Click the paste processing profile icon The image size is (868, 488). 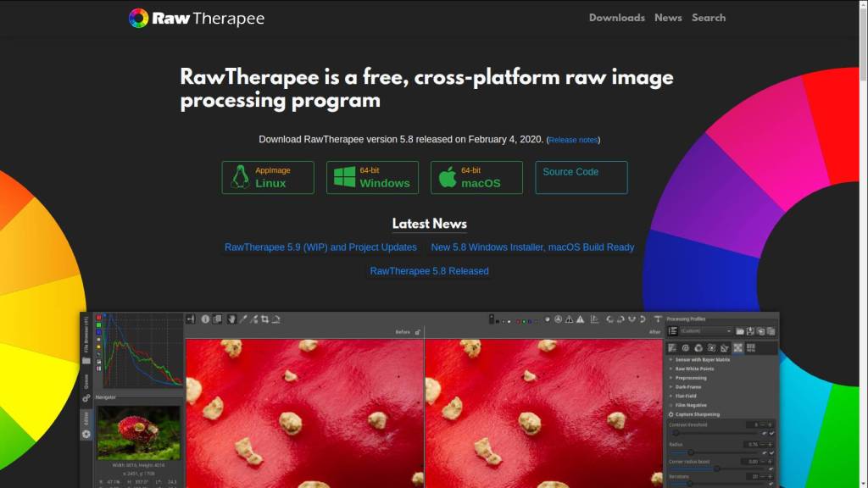(771, 331)
